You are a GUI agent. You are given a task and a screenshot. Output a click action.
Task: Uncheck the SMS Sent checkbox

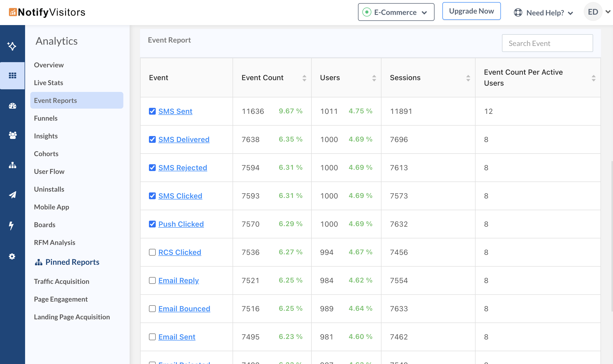pyautogui.click(x=152, y=111)
